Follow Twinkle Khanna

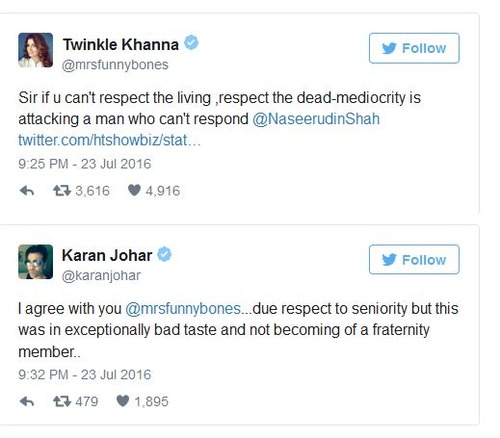[414, 48]
